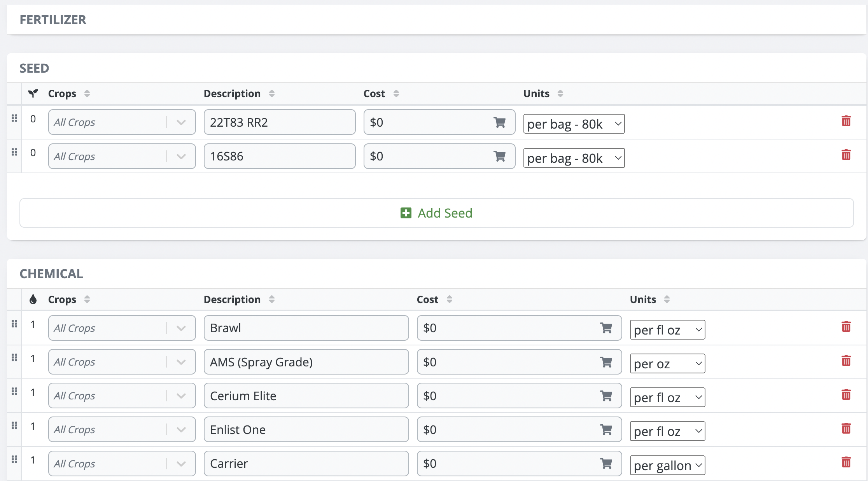Open AMS (Spray Grade) per oz units dropdown
Screen dimensions: 868x481
coord(667,364)
